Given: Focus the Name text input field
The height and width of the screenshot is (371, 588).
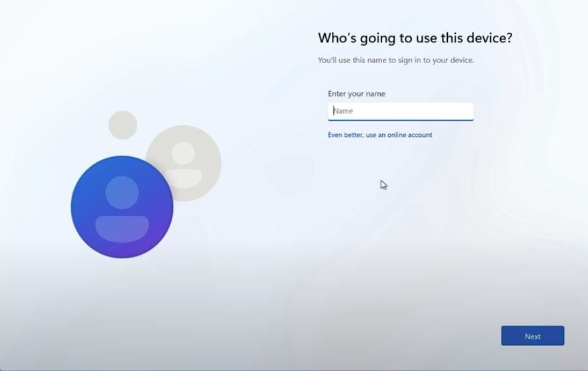Looking at the screenshot, I should pyautogui.click(x=400, y=111).
